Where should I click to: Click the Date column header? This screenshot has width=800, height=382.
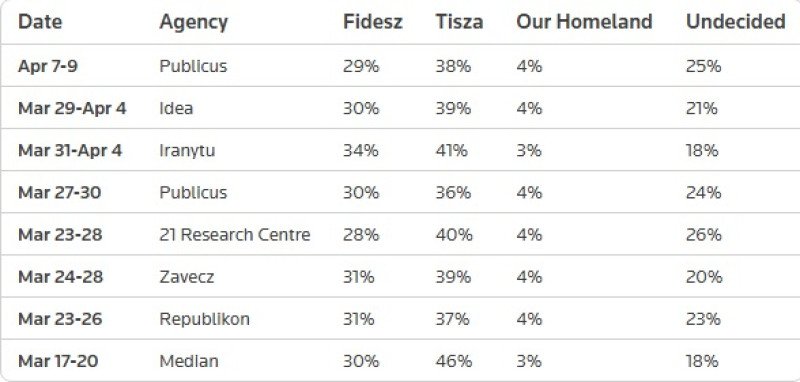pyautogui.click(x=40, y=22)
